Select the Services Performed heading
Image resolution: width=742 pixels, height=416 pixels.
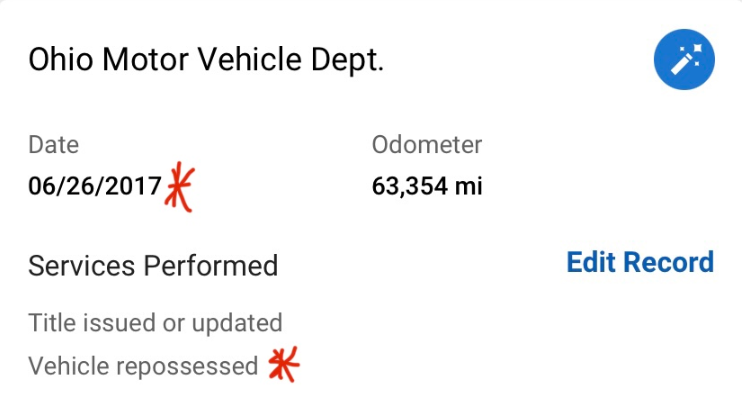pos(153,265)
